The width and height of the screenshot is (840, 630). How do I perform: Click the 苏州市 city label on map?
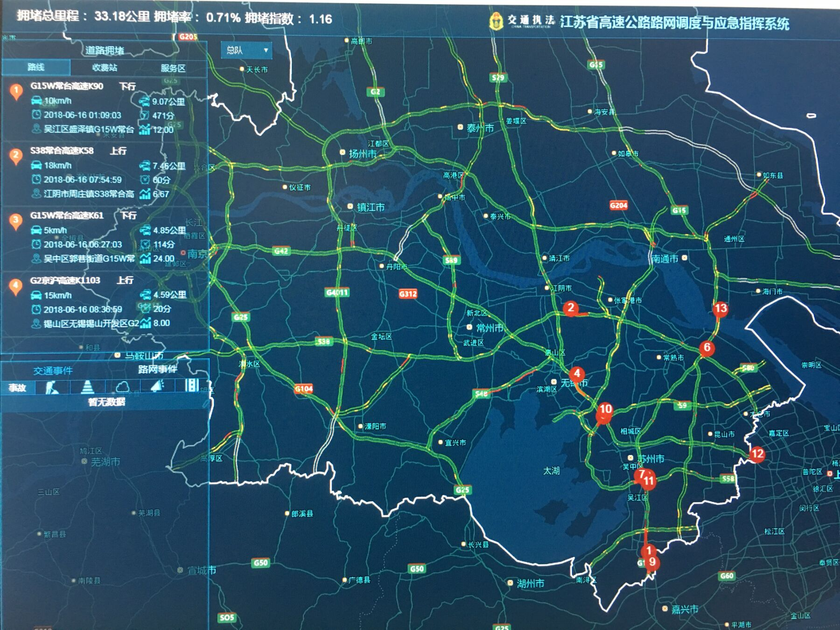[x=651, y=459]
